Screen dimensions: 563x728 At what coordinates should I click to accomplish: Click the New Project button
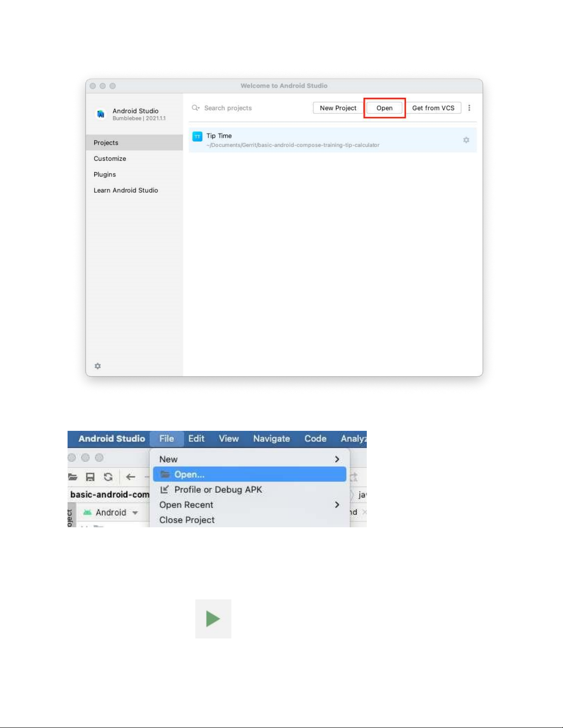click(x=338, y=108)
